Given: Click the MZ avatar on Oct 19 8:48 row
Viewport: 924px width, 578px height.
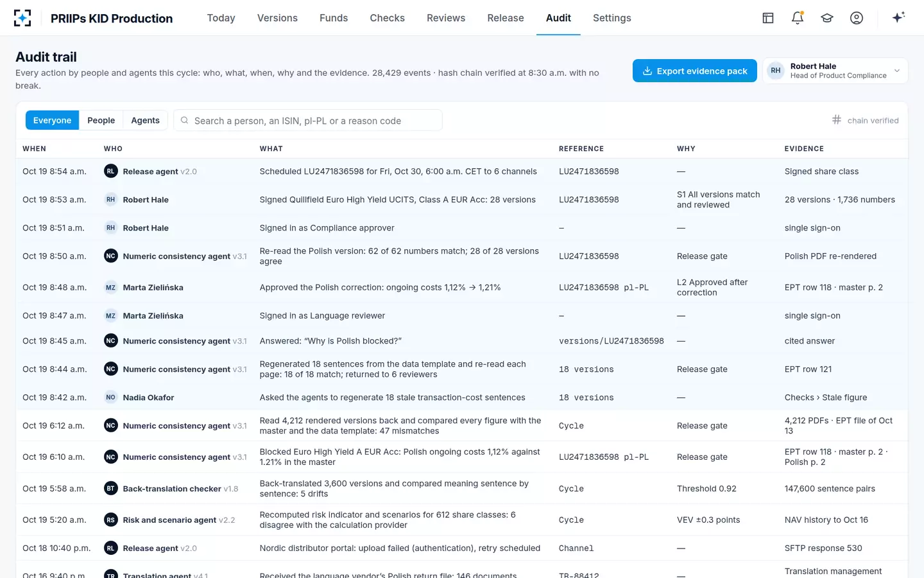Looking at the screenshot, I should (x=110, y=287).
